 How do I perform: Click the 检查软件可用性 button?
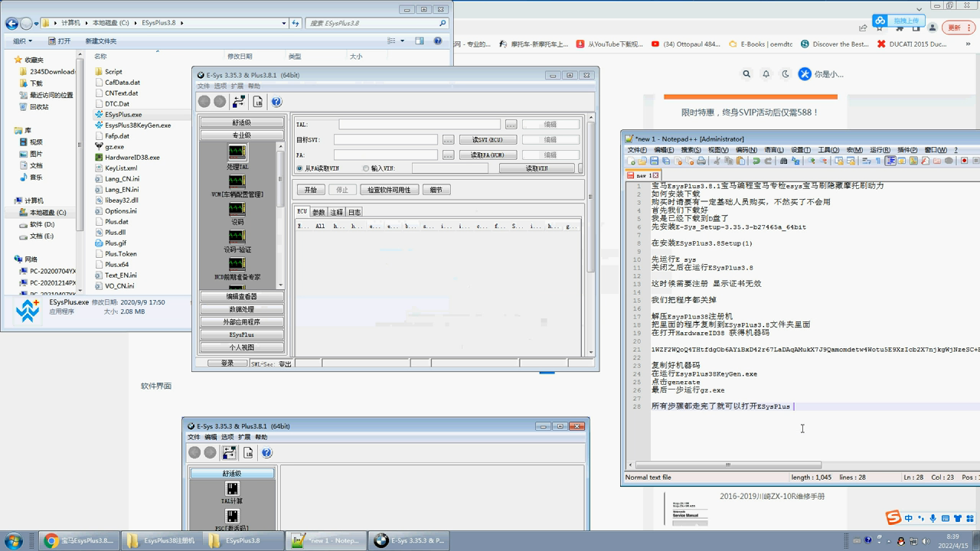tap(389, 190)
